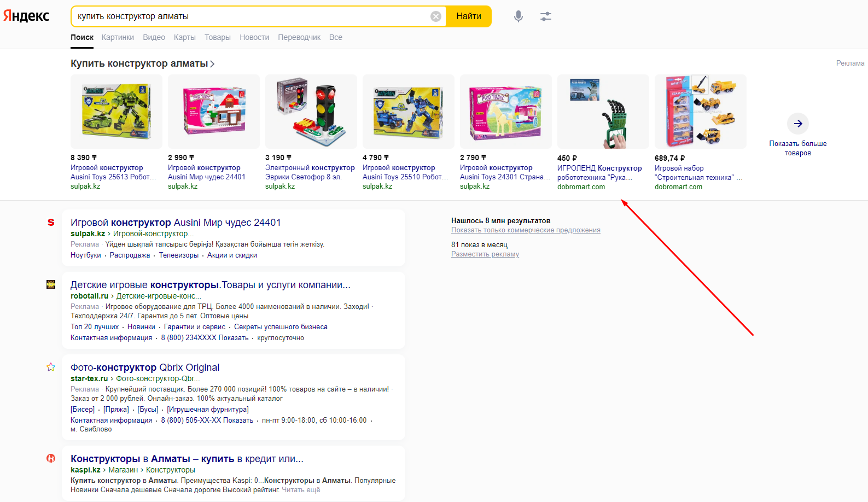
Task: Reveal star-tex phone 8 (800) 505-XX-XX Показать
Action: point(207,421)
